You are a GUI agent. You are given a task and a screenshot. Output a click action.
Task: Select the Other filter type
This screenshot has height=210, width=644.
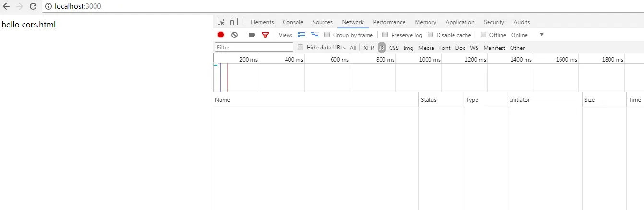pyautogui.click(x=517, y=48)
